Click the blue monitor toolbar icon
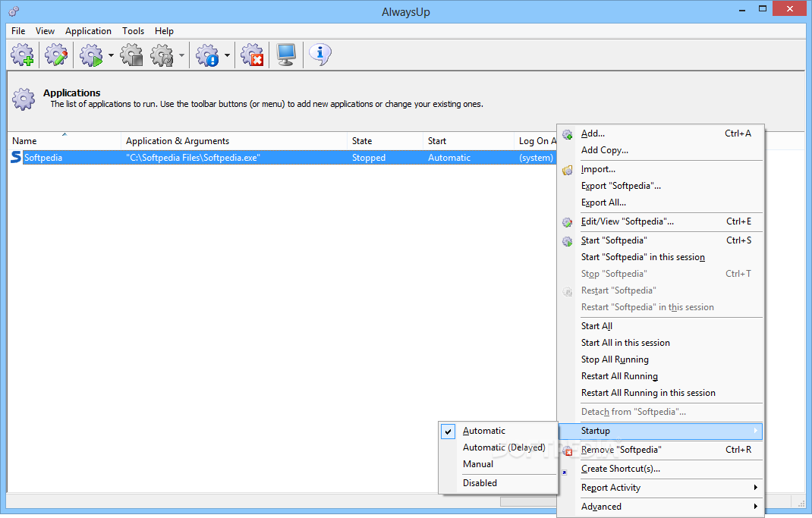The image size is (812, 518). (x=286, y=55)
